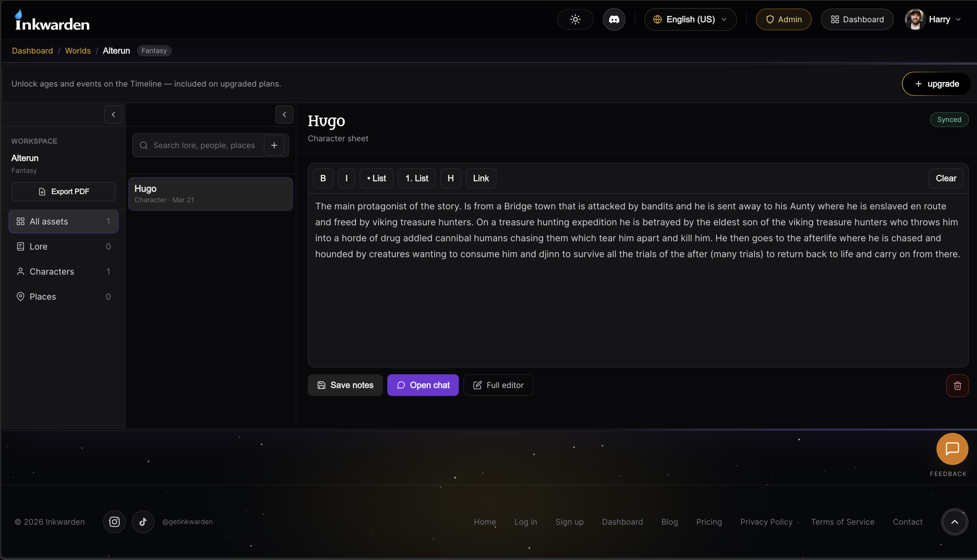Click the @getinkwarden handle
The height and width of the screenshot is (560, 977).
pyautogui.click(x=187, y=522)
